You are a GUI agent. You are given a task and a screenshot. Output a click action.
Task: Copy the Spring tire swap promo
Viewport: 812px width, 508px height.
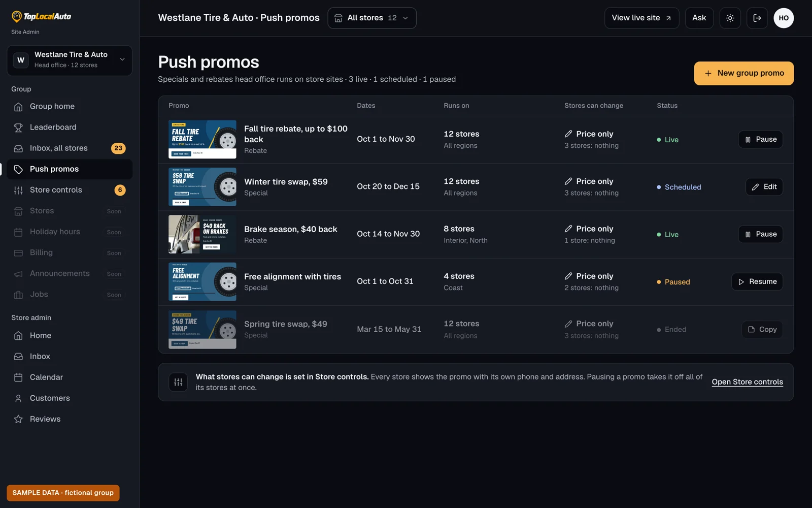point(762,329)
